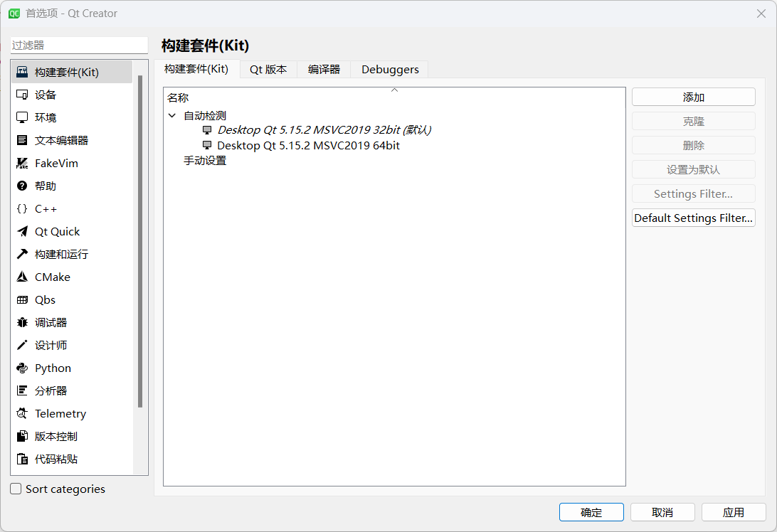Switch to the 构建套件(Kit) tab
The image size is (777, 532).
point(196,69)
